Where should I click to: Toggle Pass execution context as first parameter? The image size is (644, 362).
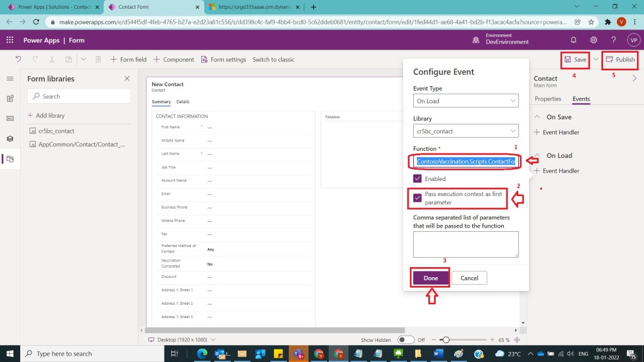pos(418,198)
